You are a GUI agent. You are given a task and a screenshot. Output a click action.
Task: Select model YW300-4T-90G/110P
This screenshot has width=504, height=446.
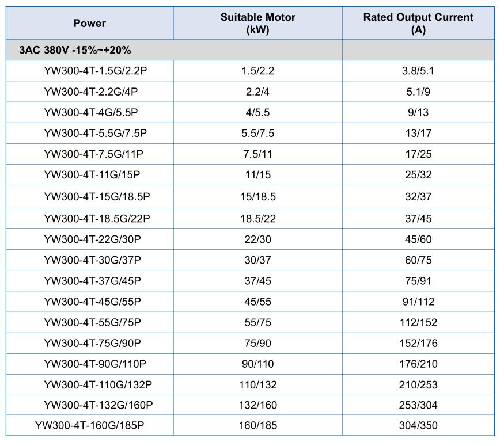[x=95, y=364]
